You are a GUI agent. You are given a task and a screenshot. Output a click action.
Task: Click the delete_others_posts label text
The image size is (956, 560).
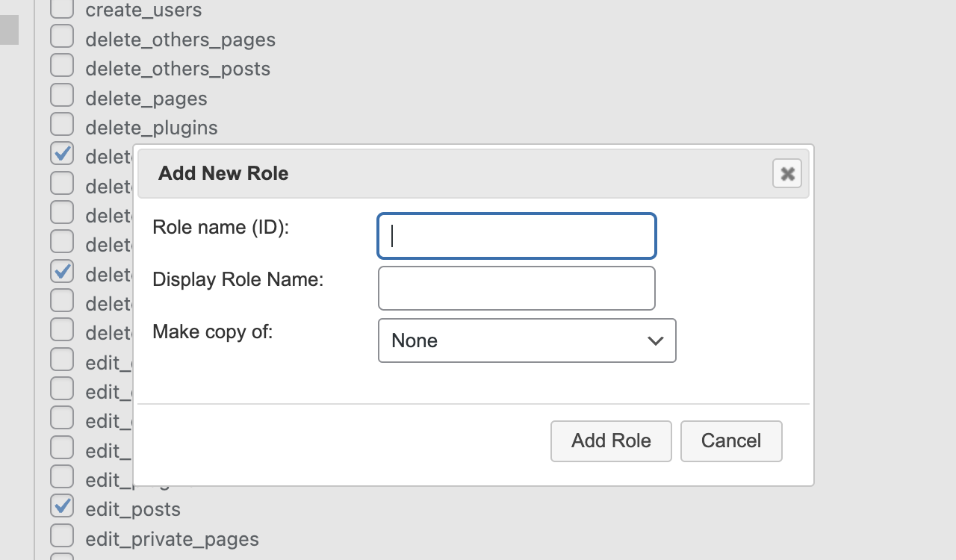click(x=178, y=69)
